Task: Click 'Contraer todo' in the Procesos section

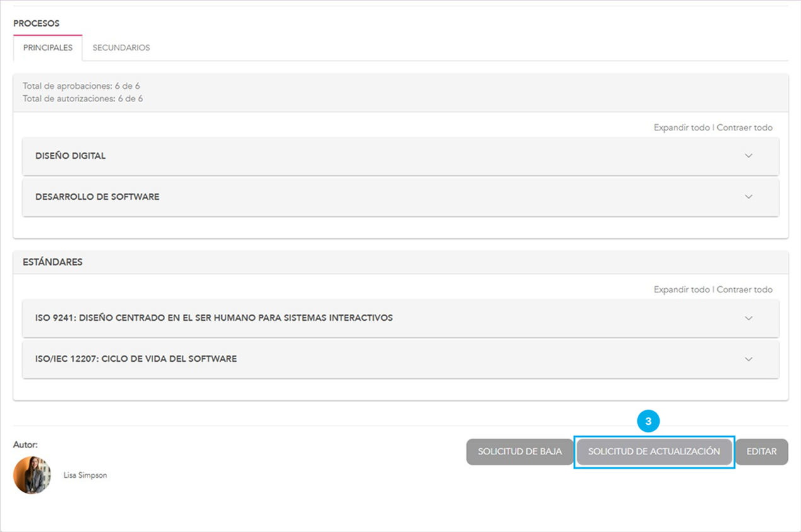Action: click(x=744, y=127)
